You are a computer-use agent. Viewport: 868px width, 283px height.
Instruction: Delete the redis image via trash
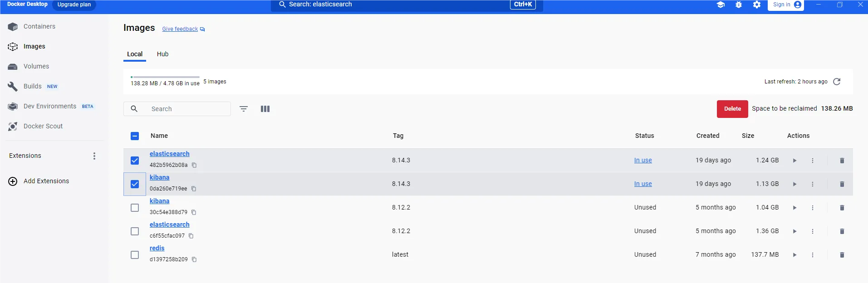coord(842,255)
